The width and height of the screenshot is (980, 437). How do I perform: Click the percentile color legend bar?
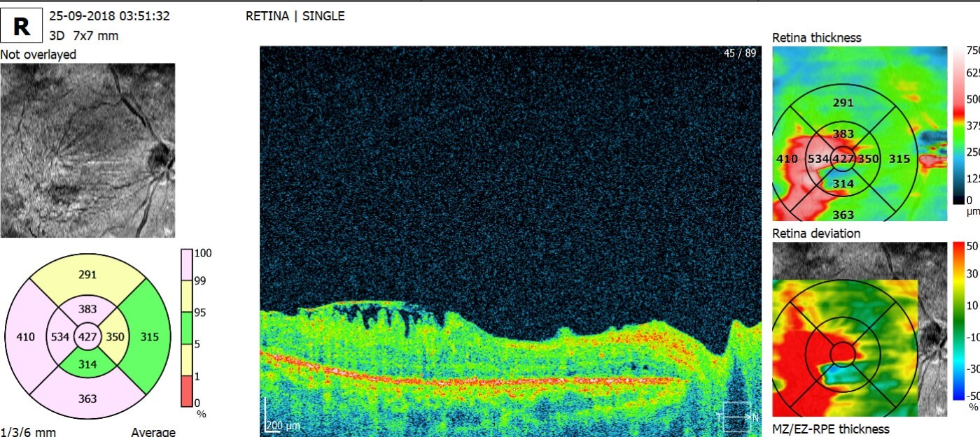click(x=186, y=327)
